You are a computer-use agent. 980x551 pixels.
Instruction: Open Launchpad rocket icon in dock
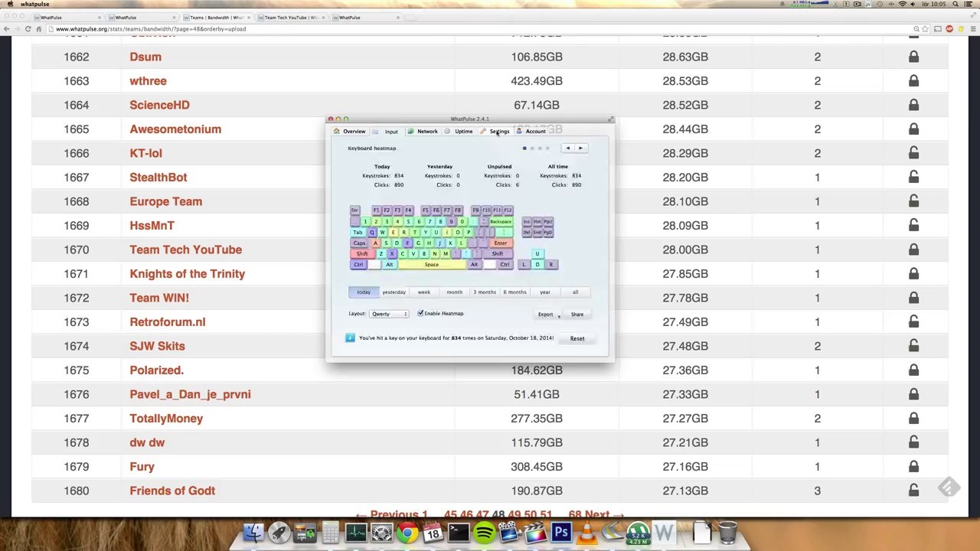(279, 533)
